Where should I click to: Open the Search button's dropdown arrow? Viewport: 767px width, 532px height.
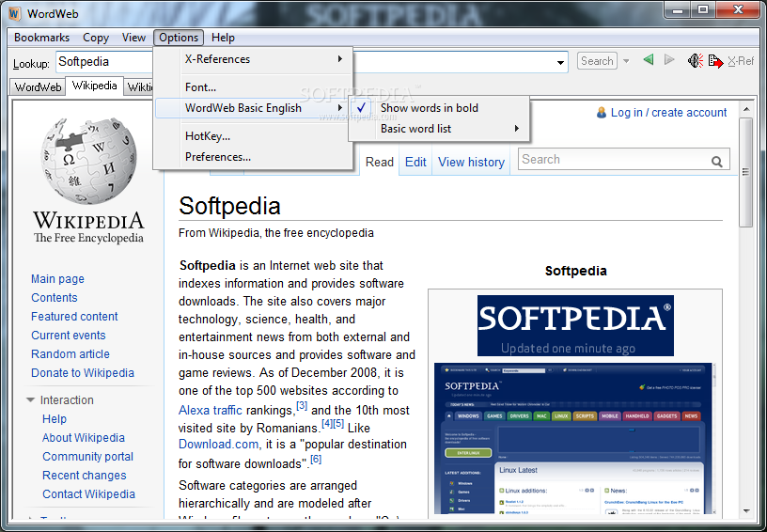(626, 61)
